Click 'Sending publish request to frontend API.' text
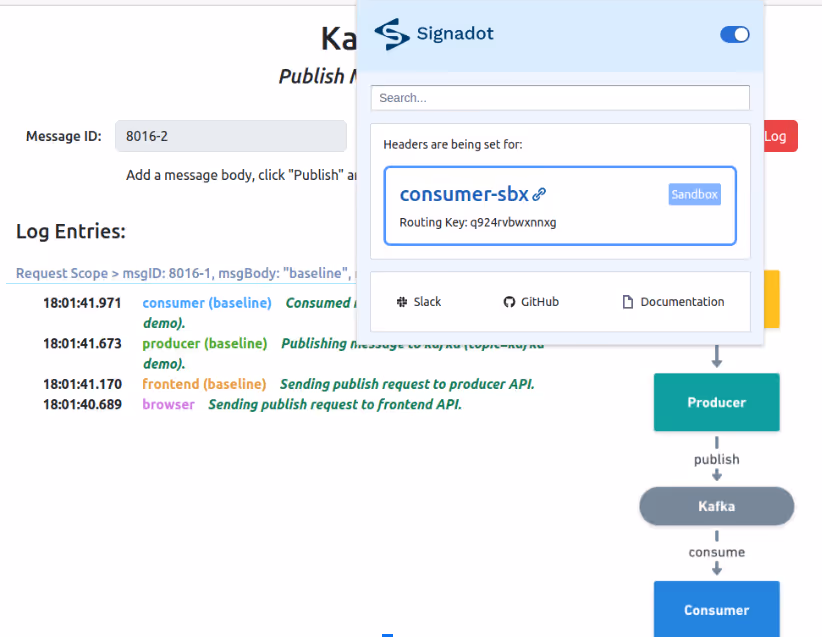822x637 pixels. [x=335, y=405]
